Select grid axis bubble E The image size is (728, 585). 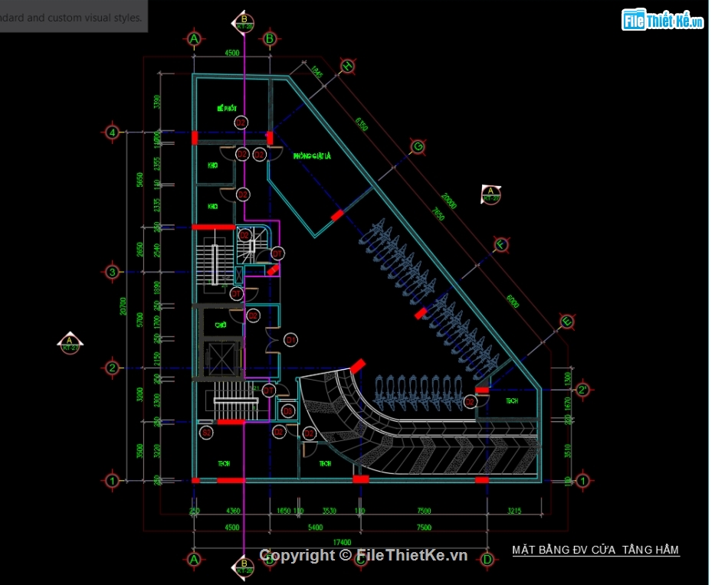point(567,322)
